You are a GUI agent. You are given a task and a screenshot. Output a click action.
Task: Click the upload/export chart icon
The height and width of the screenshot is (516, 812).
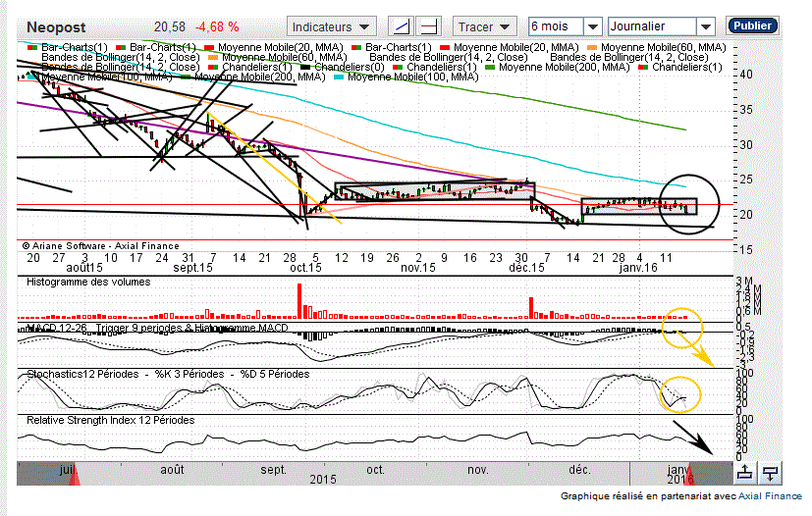coord(745,473)
